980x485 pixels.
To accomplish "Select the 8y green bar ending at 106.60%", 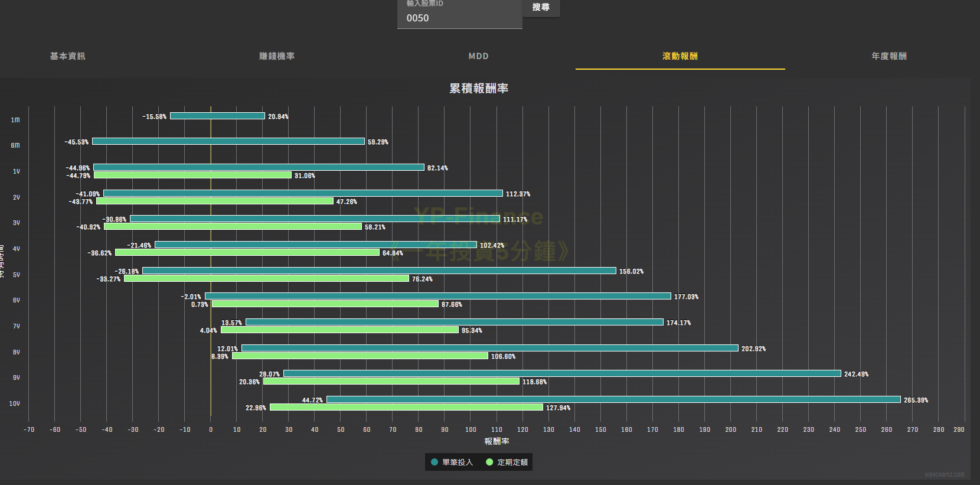I will tap(360, 356).
